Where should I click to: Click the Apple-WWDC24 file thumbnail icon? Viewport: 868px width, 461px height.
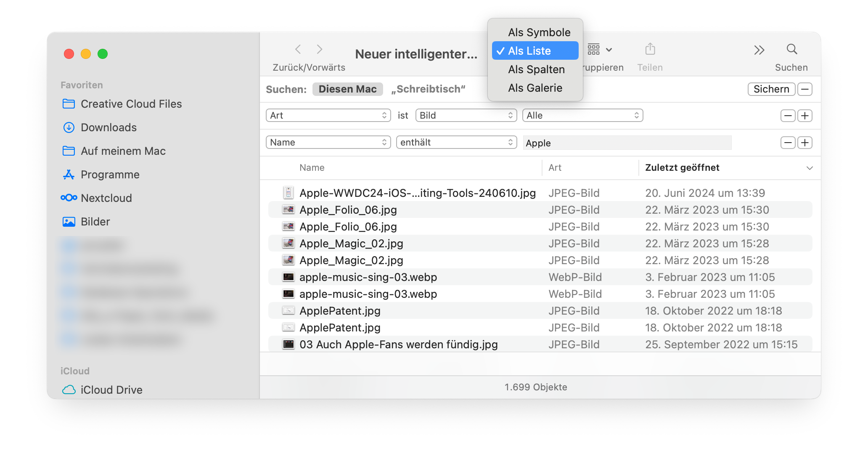click(288, 193)
